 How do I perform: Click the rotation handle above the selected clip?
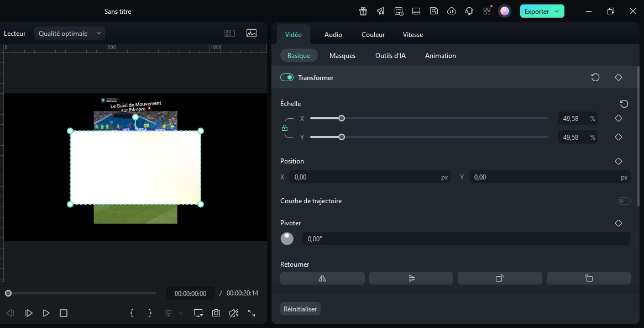(135, 117)
